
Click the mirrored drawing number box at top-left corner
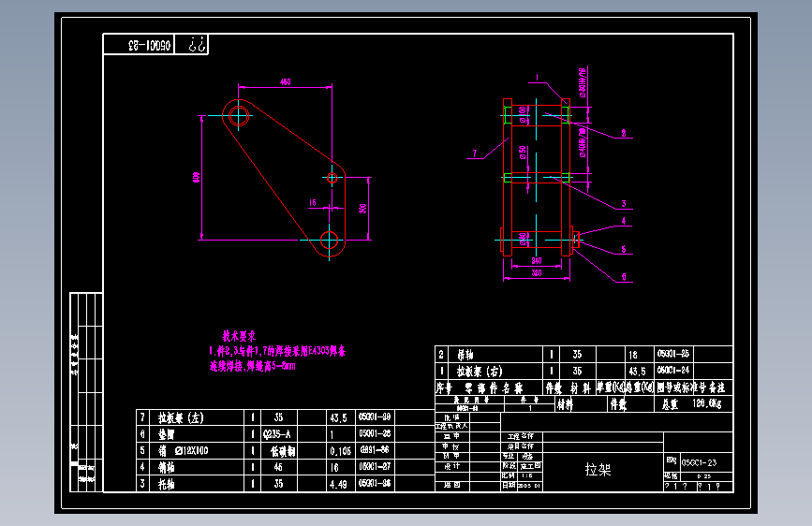[139, 45]
